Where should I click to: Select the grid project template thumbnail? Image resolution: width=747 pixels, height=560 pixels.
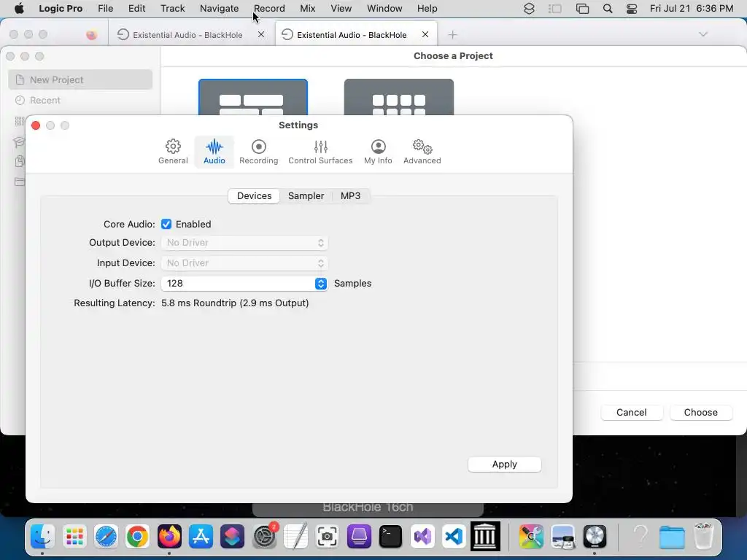coord(399,97)
